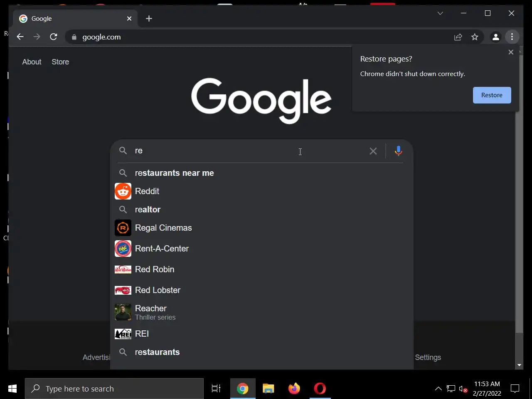Viewport: 532px width, 399px height.
Task: Open Settings in the page footer
Action: tap(428, 357)
